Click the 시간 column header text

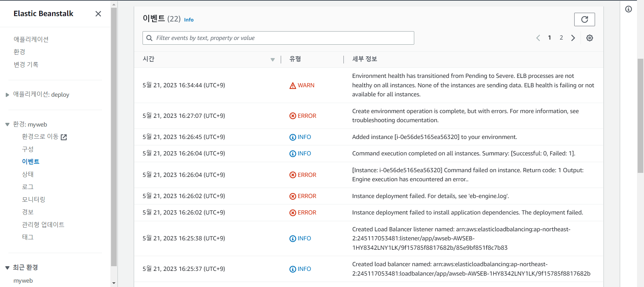click(x=149, y=59)
